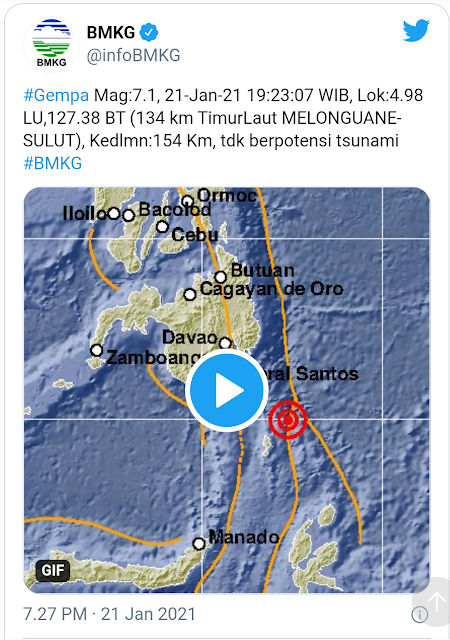Click the Cebu city marker
The height and width of the screenshot is (640, 450).
(x=163, y=227)
